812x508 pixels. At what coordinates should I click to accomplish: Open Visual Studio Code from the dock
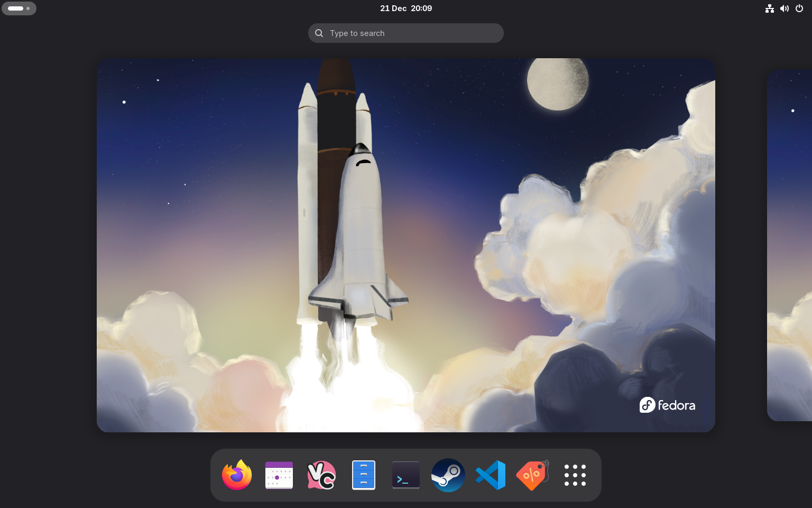(x=491, y=475)
